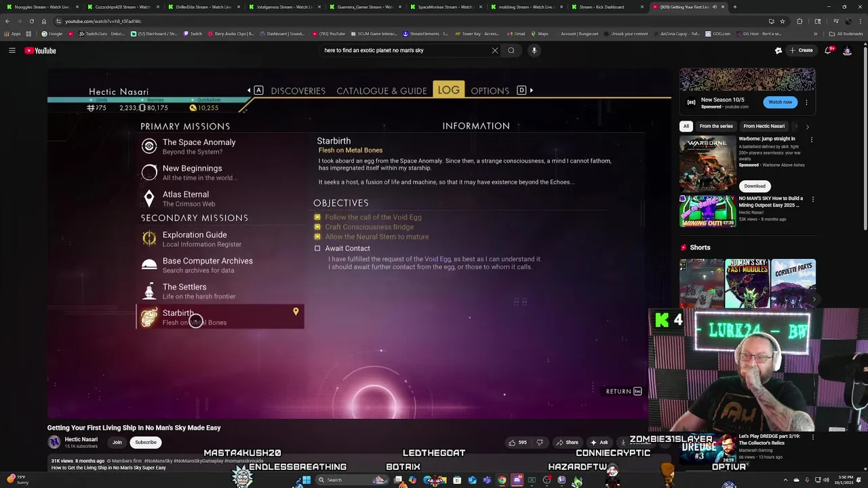This screenshot has height=488, width=868.
Task: Open the YouTube hamburger guide menu
Action: point(12,50)
